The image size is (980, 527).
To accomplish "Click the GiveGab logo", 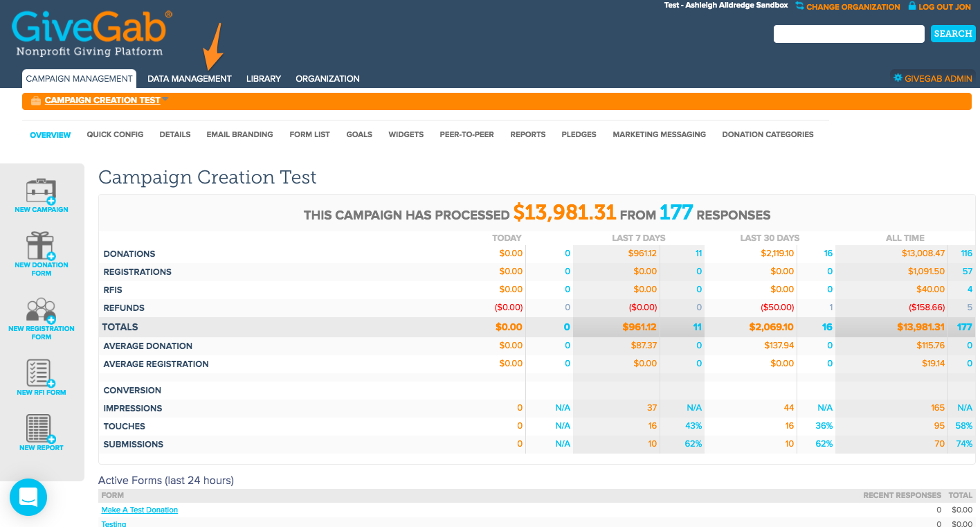I will [92, 33].
